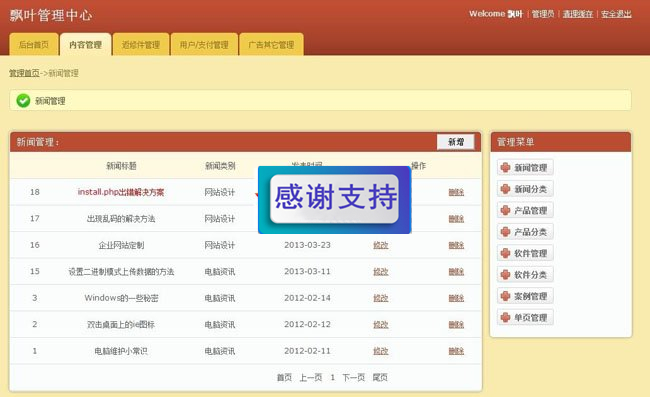Click 删除 for news item 18
This screenshot has height=397, width=650.
[x=456, y=192]
